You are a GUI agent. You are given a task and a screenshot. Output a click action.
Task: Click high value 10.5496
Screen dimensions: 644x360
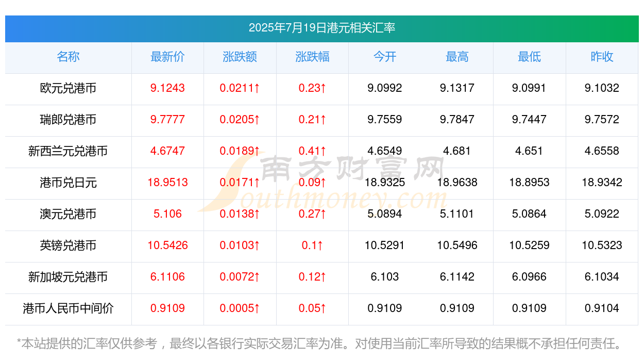pos(457,246)
